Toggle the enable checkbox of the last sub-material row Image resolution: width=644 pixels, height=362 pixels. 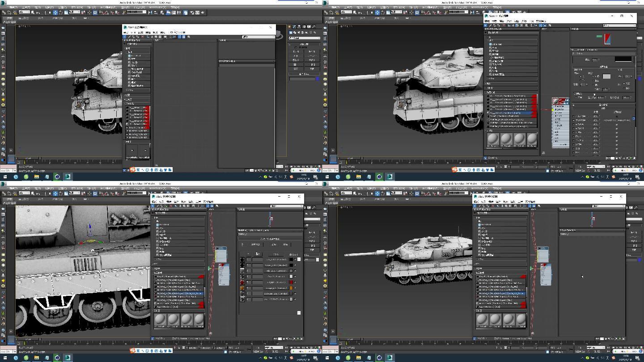pos(295,299)
